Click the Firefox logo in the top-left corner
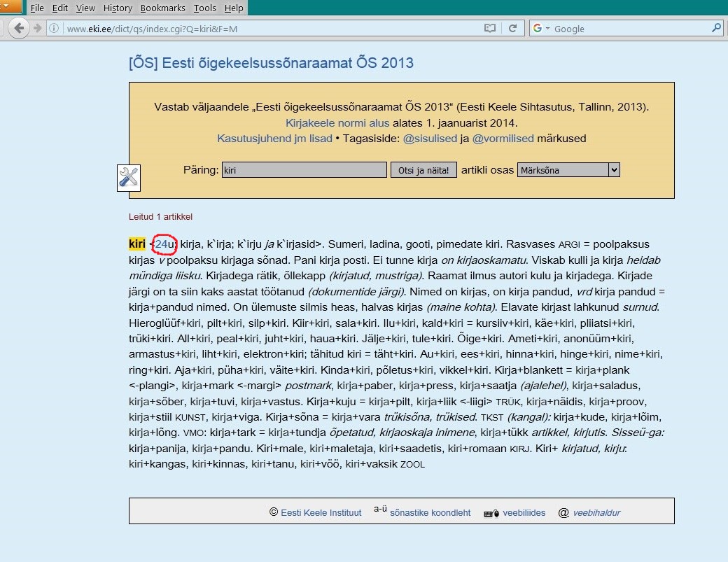 (x=8, y=7)
